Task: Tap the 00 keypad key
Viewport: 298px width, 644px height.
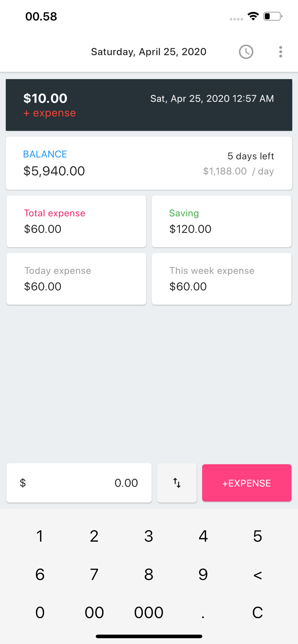Action: pos(94,612)
